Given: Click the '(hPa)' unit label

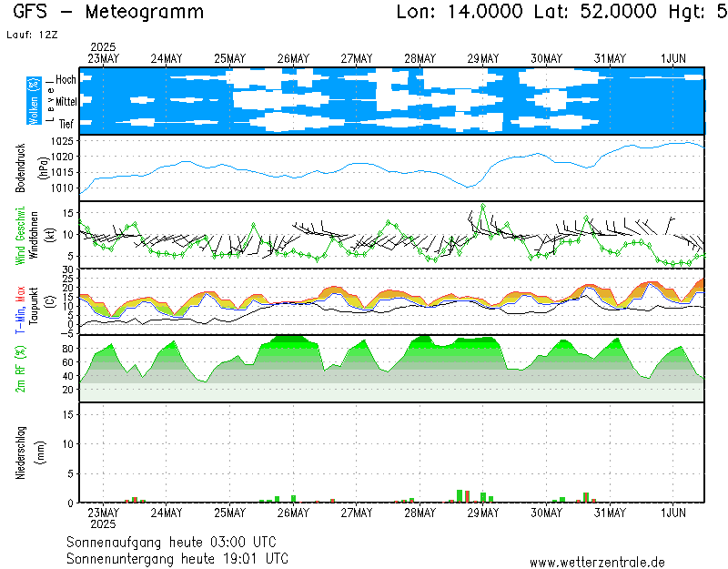Looking at the screenshot, I should [43, 168].
